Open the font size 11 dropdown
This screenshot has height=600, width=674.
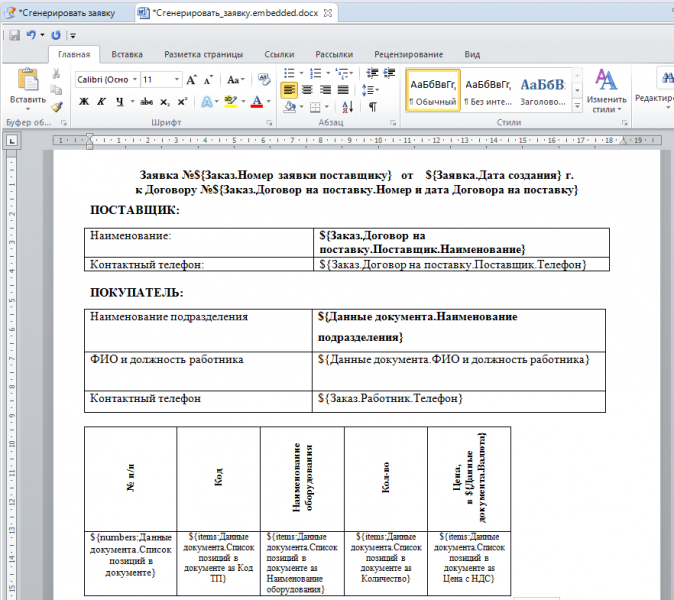(x=177, y=80)
